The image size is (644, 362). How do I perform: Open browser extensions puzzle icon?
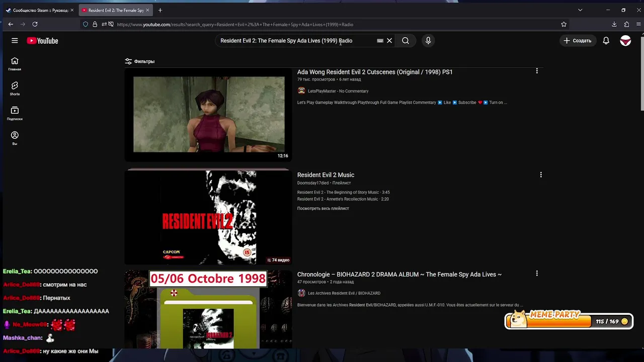[626, 24]
